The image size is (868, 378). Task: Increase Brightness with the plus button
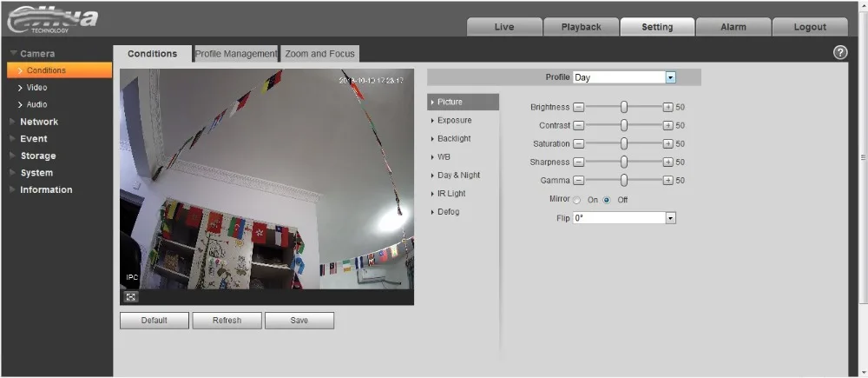(x=668, y=107)
